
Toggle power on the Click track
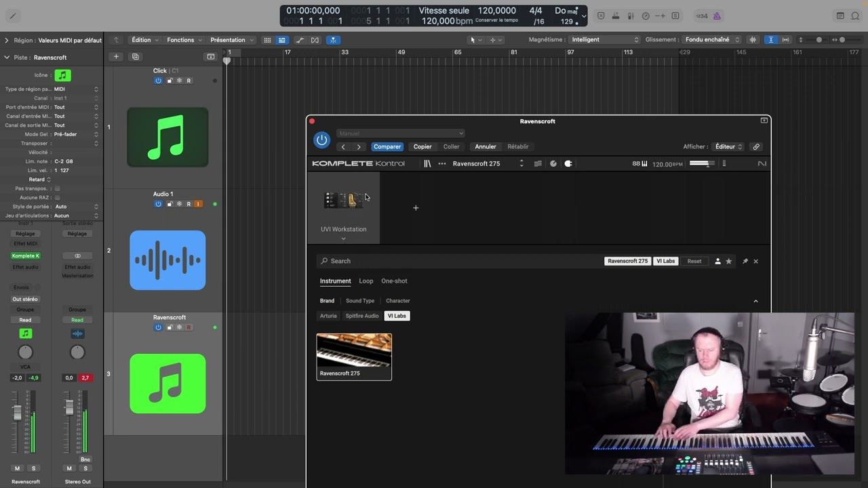pos(158,81)
